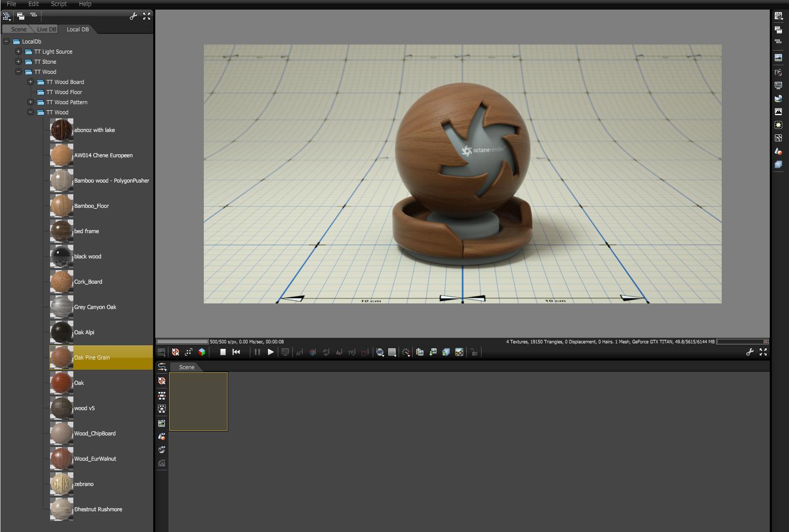Expand the TT Light Source folder
Screen dimensions: 789x532
[x=18, y=52]
